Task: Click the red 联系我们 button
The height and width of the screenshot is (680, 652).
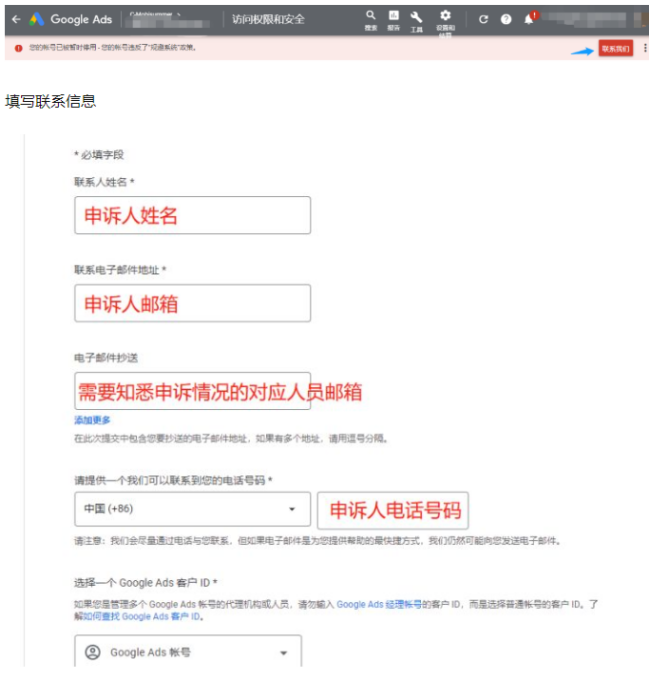Action: [615, 48]
